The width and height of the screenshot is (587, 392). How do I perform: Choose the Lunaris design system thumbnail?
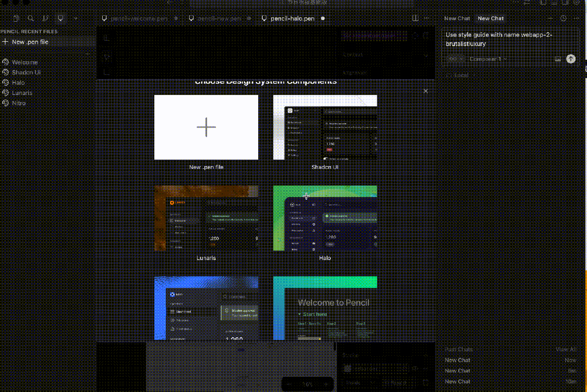tap(206, 218)
